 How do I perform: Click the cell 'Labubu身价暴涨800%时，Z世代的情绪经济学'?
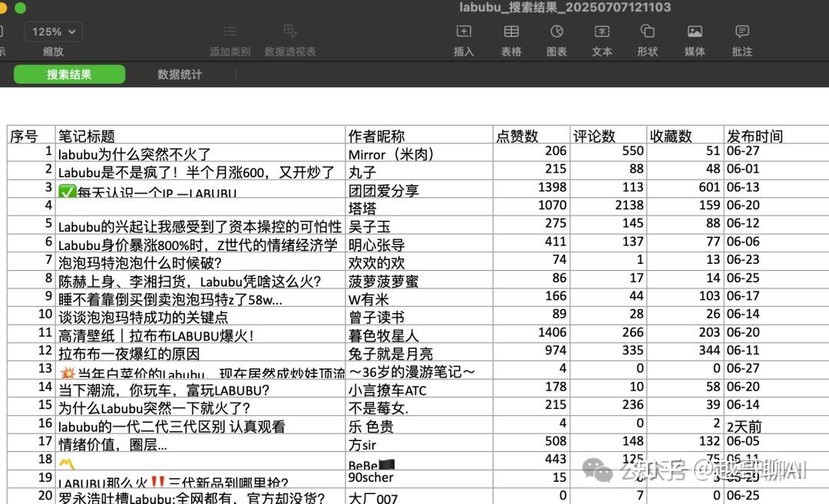[200, 243]
